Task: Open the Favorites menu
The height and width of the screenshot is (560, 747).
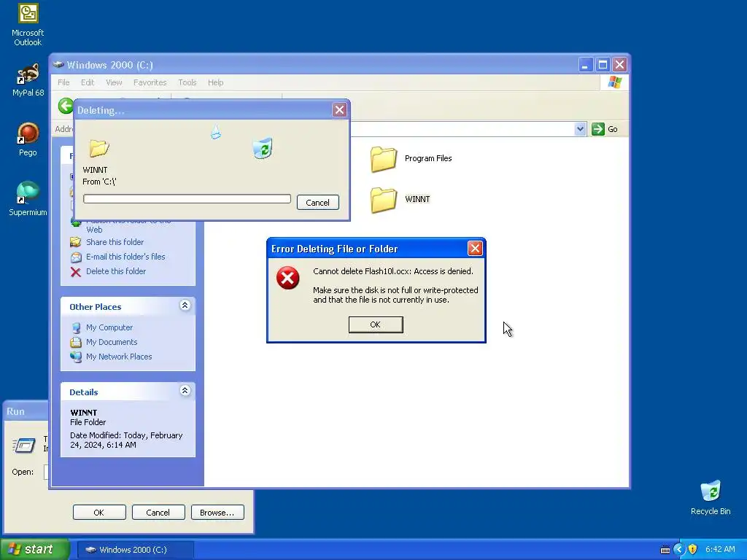Action: [x=150, y=82]
